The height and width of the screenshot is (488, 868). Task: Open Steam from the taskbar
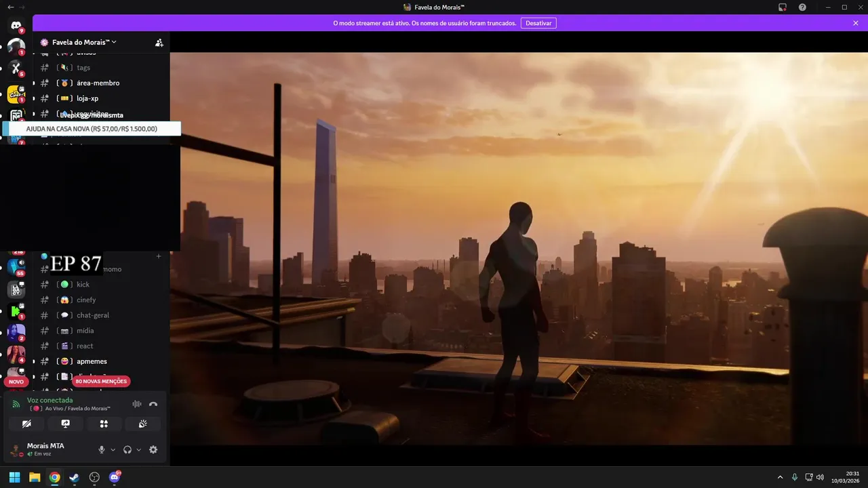tap(74, 477)
